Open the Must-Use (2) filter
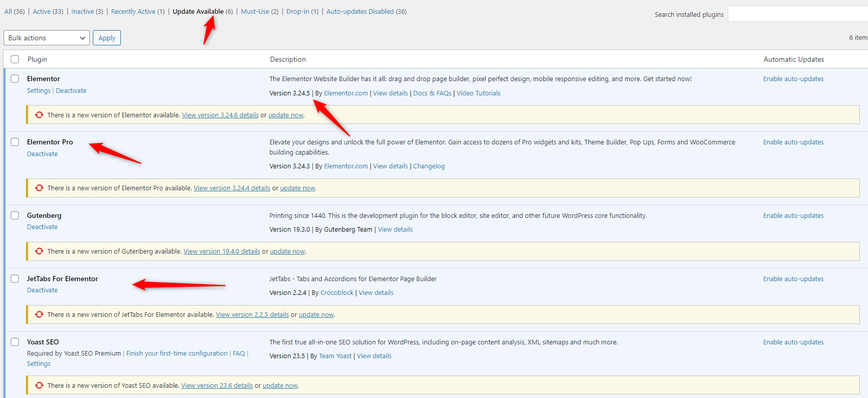The image size is (868, 398). (x=260, y=11)
